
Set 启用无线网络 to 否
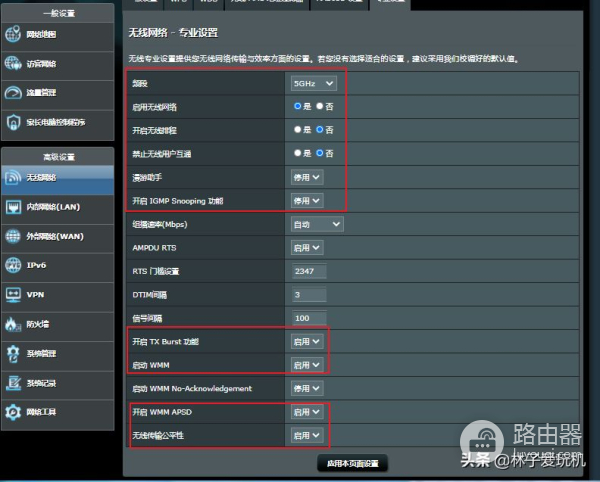tap(320, 105)
